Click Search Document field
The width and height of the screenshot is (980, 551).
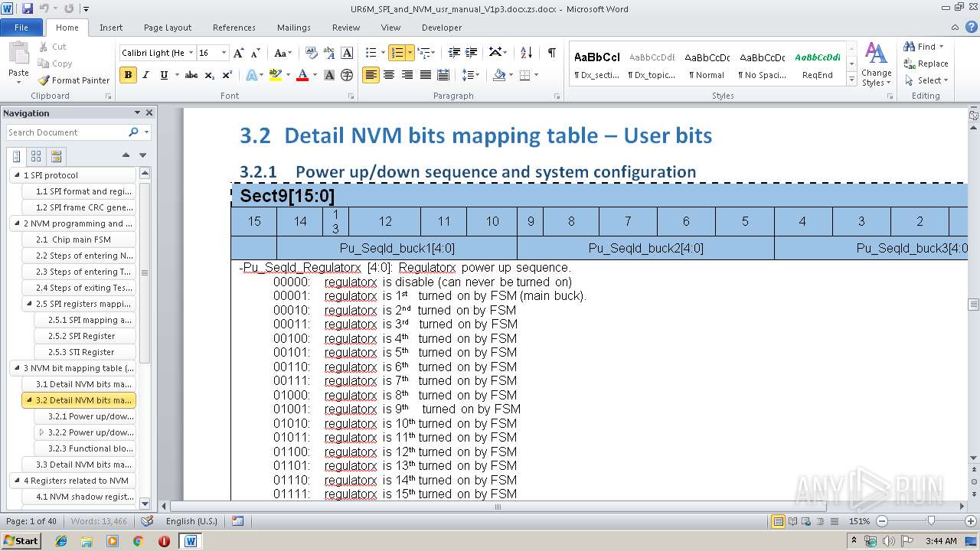[67, 132]
